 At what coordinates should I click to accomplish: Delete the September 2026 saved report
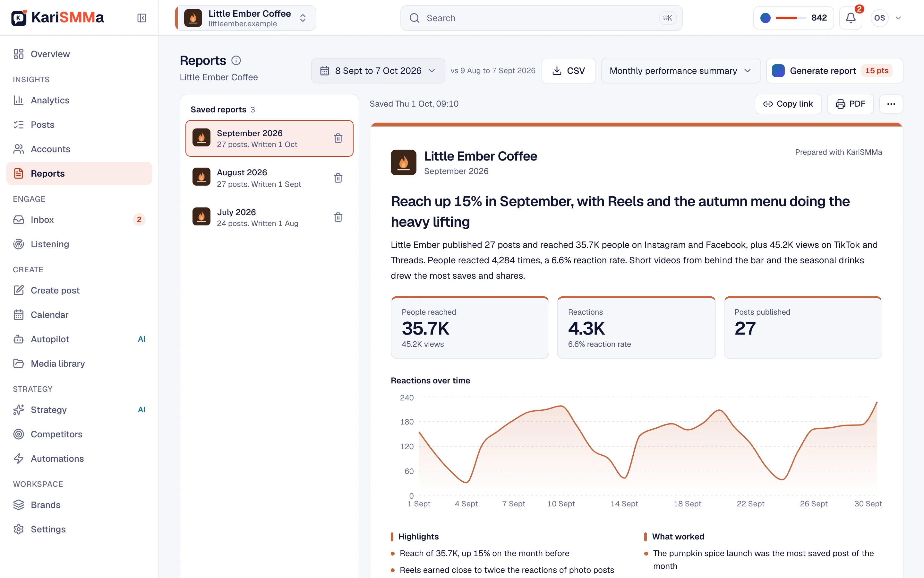point(338,138)
